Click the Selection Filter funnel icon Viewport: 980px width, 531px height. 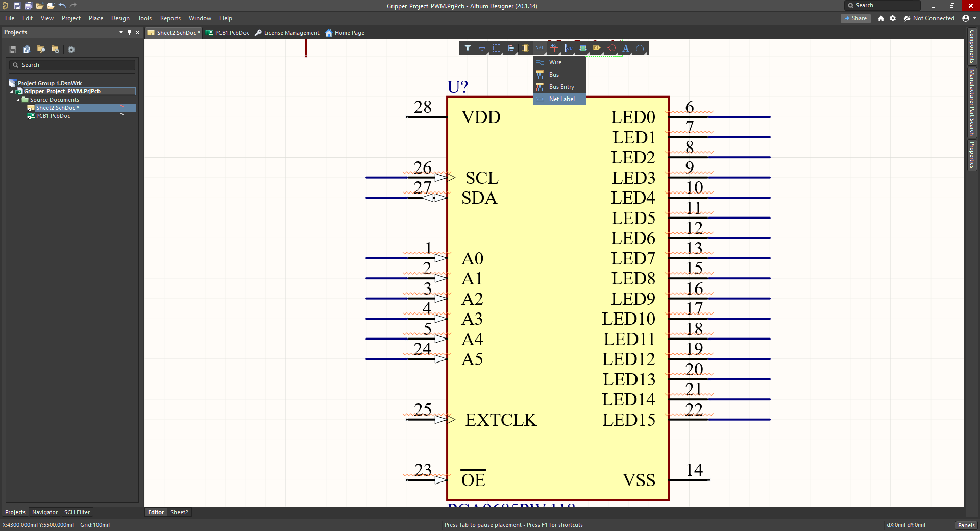click(x=468, y=48)
